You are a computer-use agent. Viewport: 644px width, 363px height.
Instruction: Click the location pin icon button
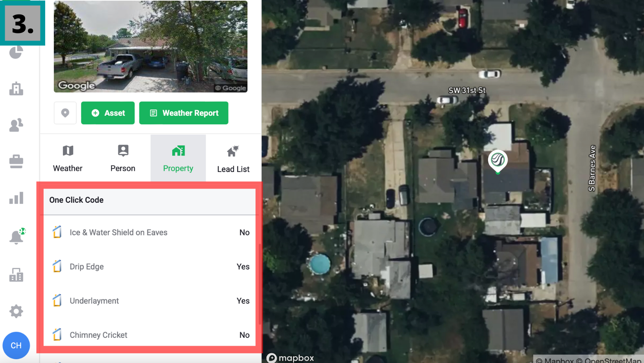65,113
